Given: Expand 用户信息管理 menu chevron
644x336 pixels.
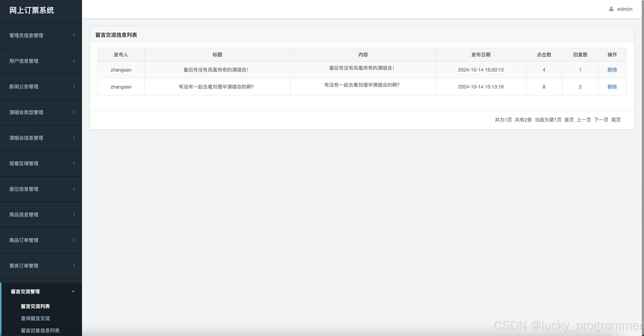Looking at the screenshot, I should 73,61.
